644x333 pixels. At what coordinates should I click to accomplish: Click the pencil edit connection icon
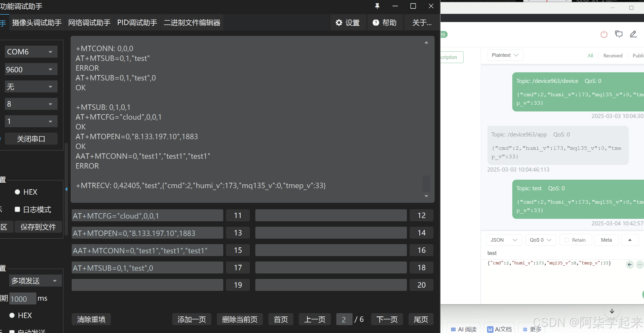tap(633, 34)
